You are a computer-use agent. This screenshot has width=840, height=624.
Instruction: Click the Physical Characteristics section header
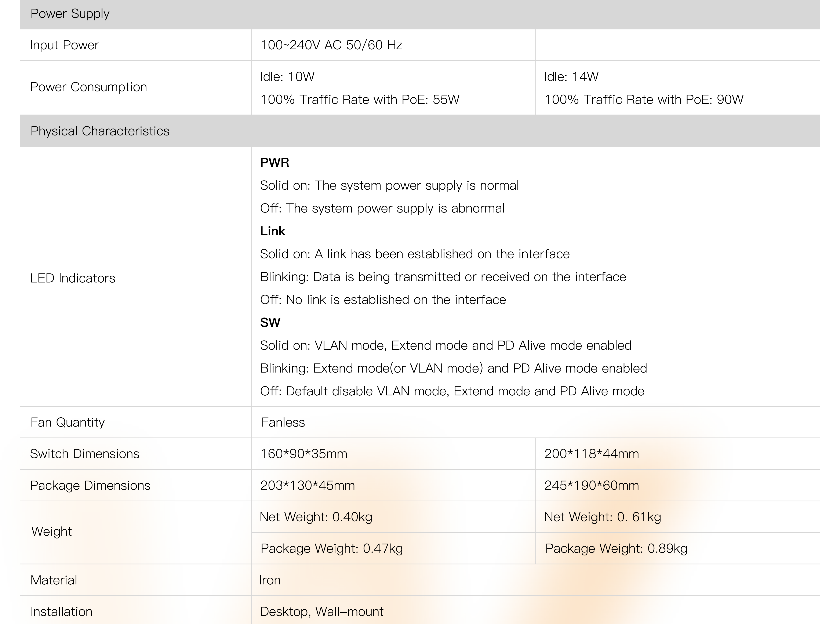click(100, 131)
